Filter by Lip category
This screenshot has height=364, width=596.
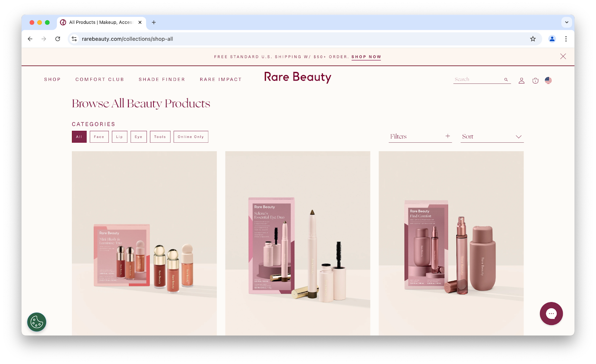(120, 137)
